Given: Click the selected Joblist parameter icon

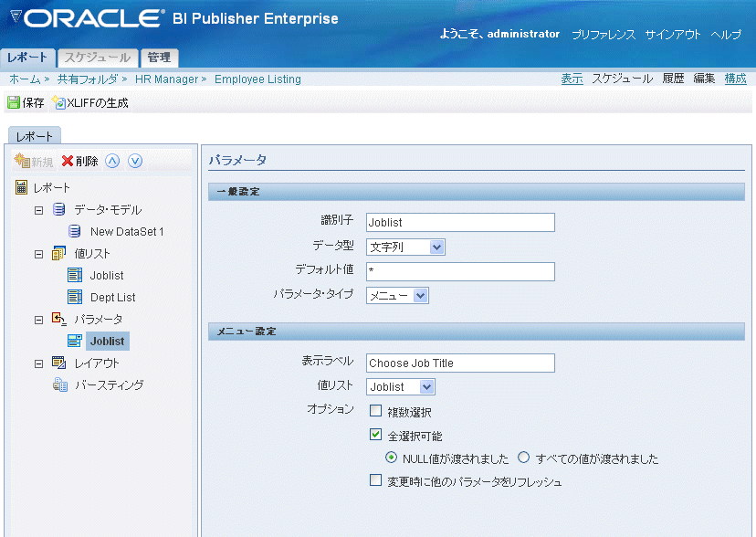Looking at the screenshot, I should 75,341.
